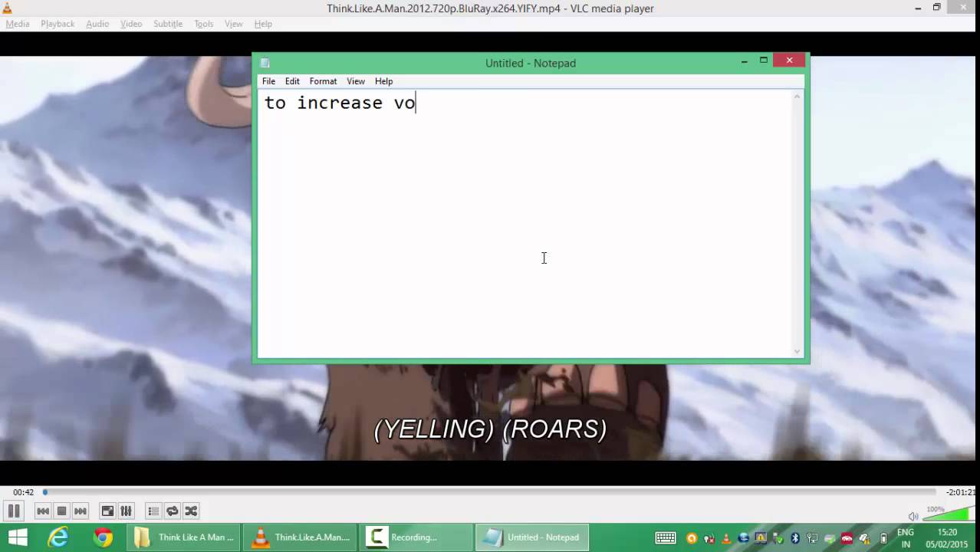Click mouse warning tray icon
980x552 pixels.
(865, 538)
